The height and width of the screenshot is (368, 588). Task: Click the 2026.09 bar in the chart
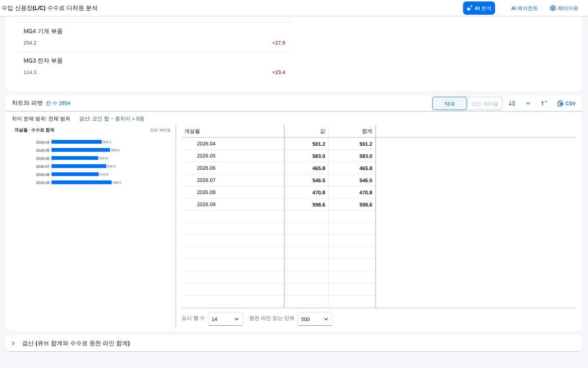(81, 183)
